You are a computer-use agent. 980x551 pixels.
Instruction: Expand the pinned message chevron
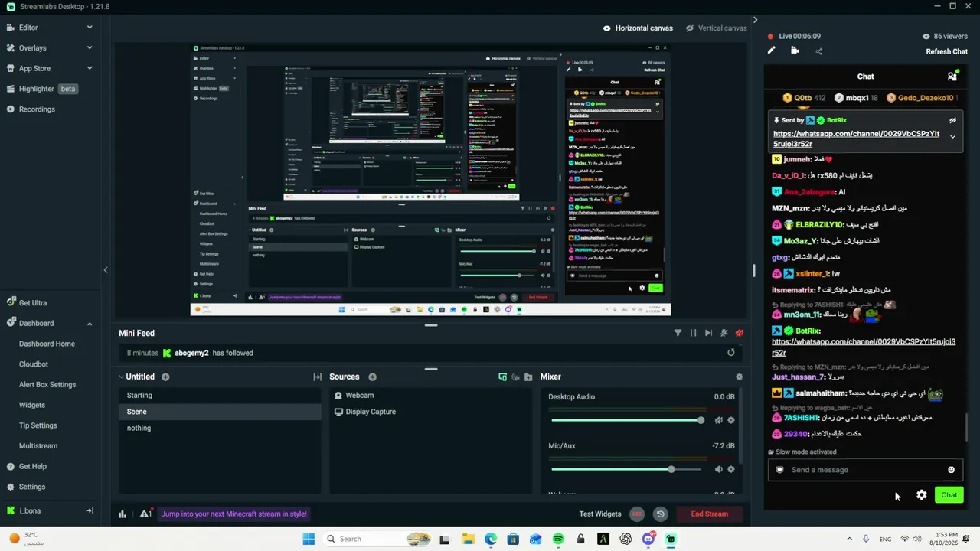pyautogui.click(x=952, y=137)
